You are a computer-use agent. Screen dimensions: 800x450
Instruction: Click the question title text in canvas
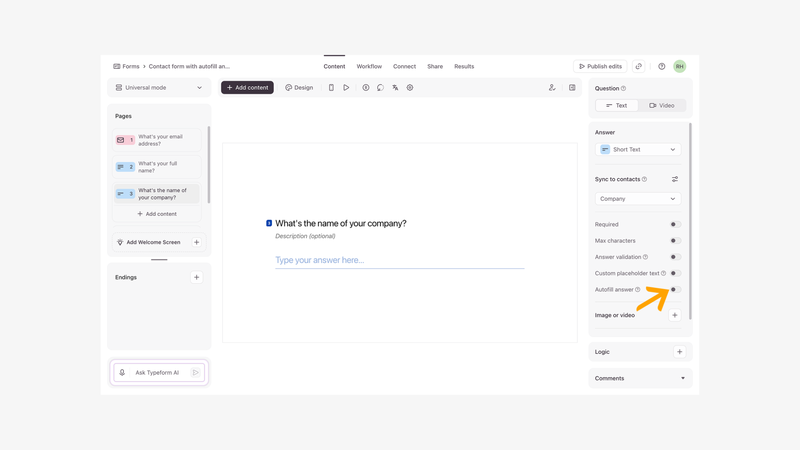341,223
